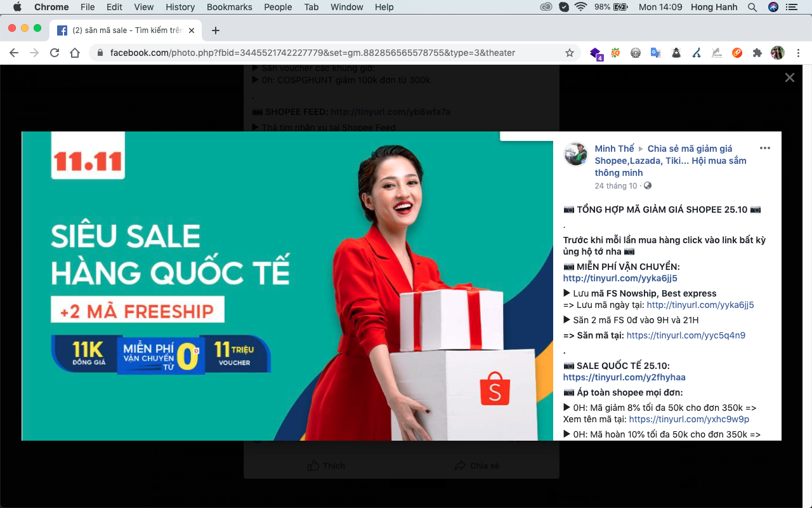The height and width of the screenshot is (508, 812).
Task: Click the facebook.com address bar URL
Action: click(x=313, y=53)
